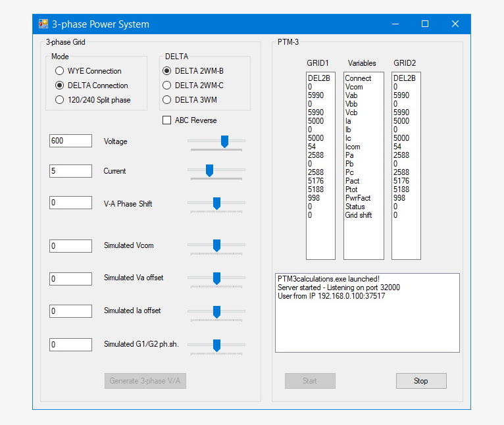Click the 'Server started - Listening on port 32000' line

(339, 287)
